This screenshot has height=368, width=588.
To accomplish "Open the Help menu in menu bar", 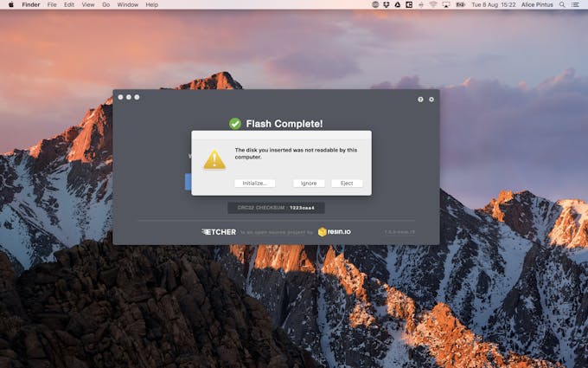I will (x=152, y=4).
